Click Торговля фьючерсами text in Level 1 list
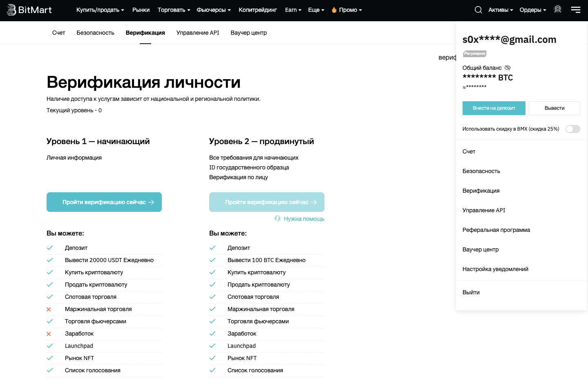Viewport: 588px width, 387px height. tap(96, 321)
